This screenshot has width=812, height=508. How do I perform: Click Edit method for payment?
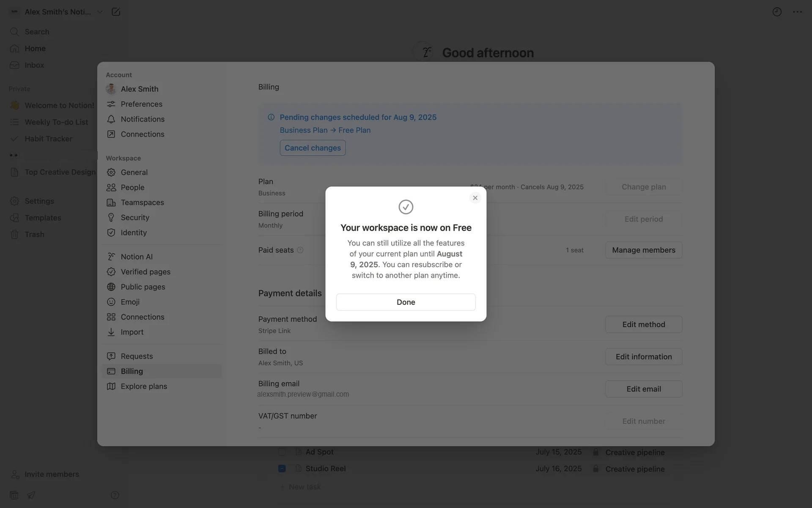click(643, 324)
